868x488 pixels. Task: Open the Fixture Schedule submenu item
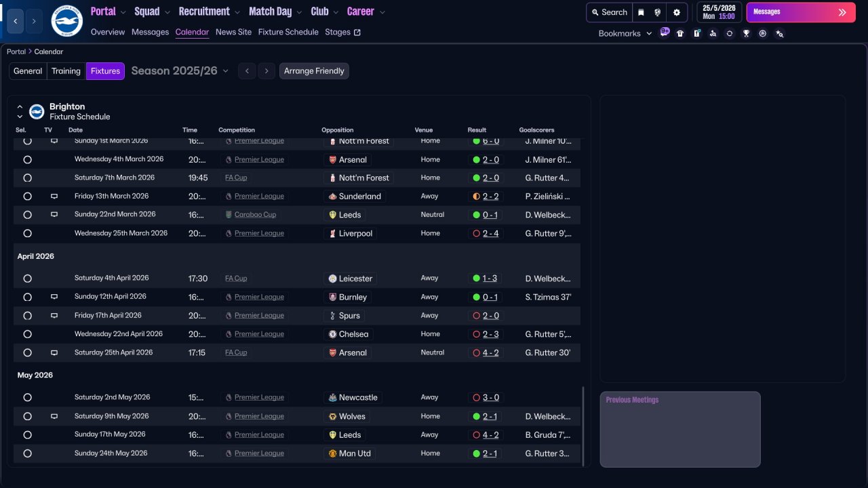click(288, 32)
